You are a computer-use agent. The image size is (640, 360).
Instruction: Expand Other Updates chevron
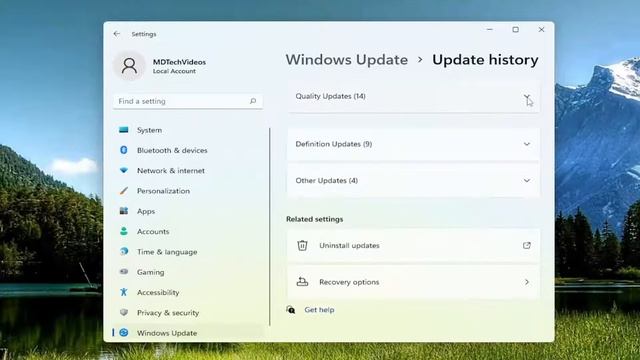(x=527, y=180)
